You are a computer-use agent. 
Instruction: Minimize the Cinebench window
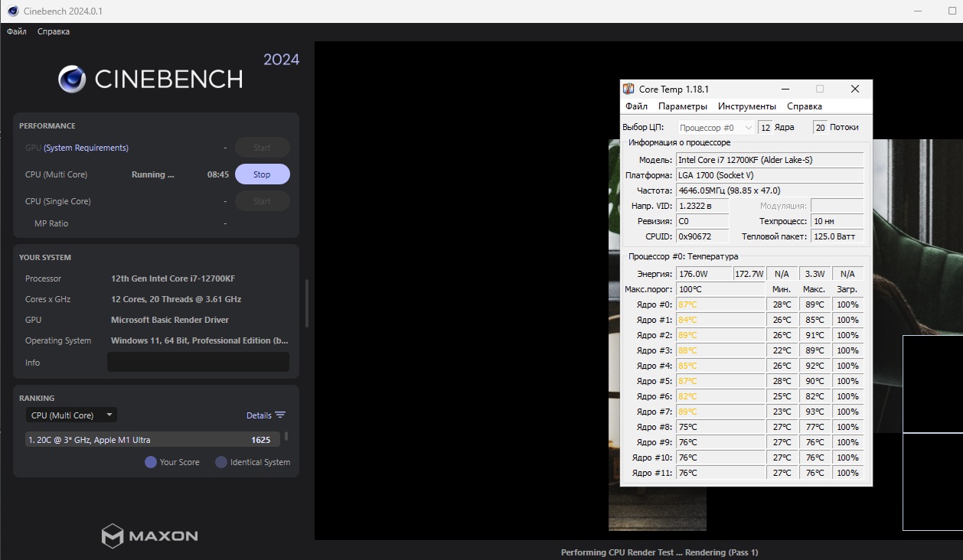pyautogui.click(x=919, y=11)
